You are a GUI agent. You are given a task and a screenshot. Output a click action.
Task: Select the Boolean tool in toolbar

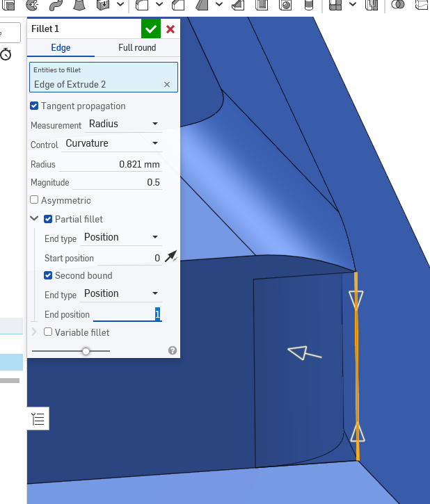[398, 5]
